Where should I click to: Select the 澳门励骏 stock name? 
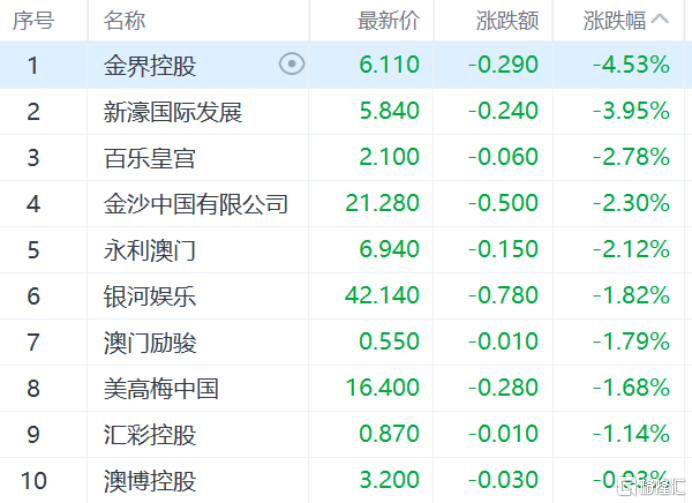pyautogui.click(x=150, y=342)
